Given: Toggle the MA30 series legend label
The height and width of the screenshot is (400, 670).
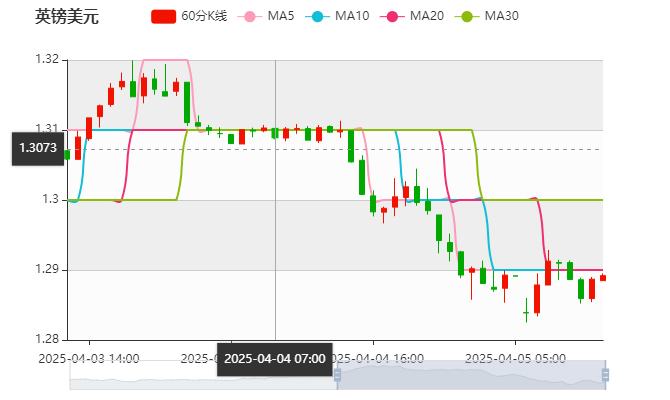Looking at the screenshot, I should coord(501,17).
